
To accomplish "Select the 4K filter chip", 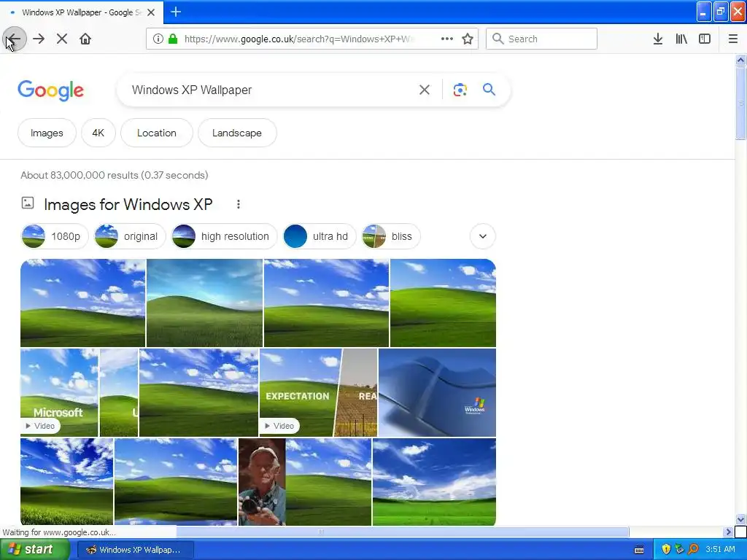I will 98,133.
